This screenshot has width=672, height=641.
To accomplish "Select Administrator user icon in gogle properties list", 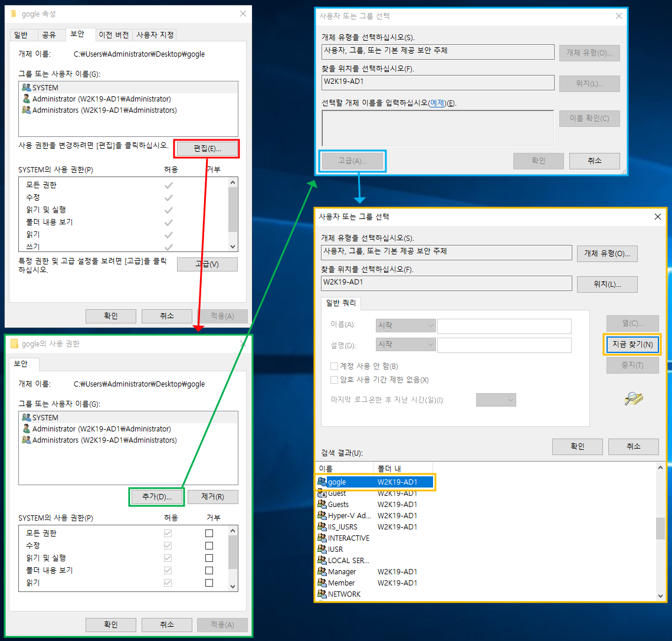I will pyautogui.click(x=27, y=99).
